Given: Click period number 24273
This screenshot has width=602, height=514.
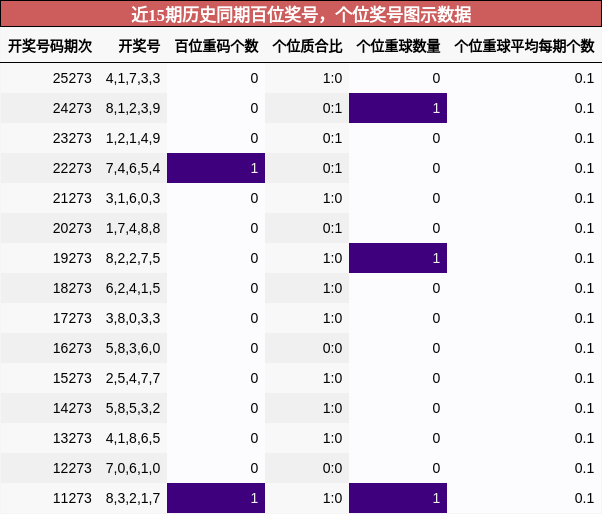Looking at the screenshot, I should tap(72, 108).
